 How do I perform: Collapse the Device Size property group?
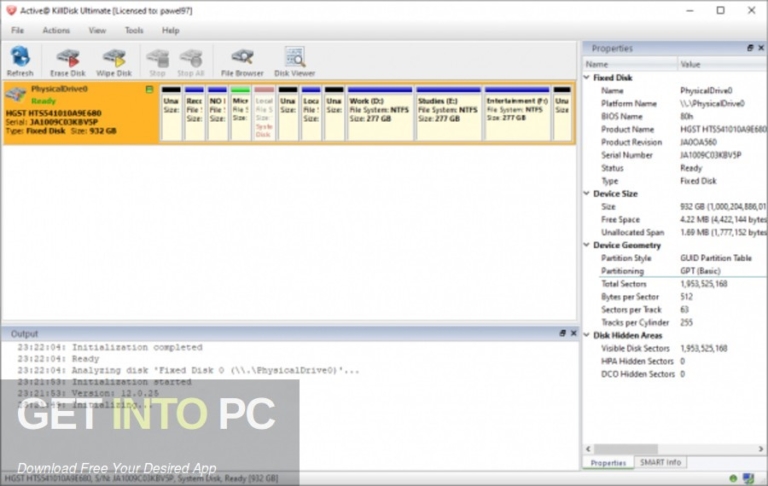tap(587, 194)
